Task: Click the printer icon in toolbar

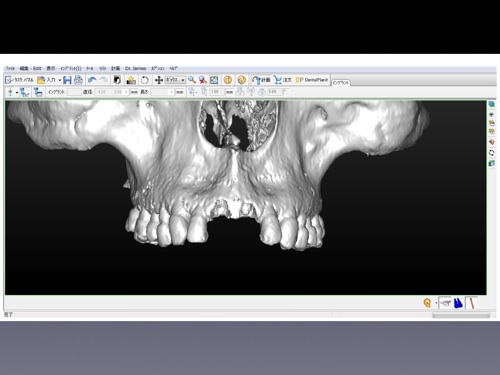Action: (x=78, y=80)
